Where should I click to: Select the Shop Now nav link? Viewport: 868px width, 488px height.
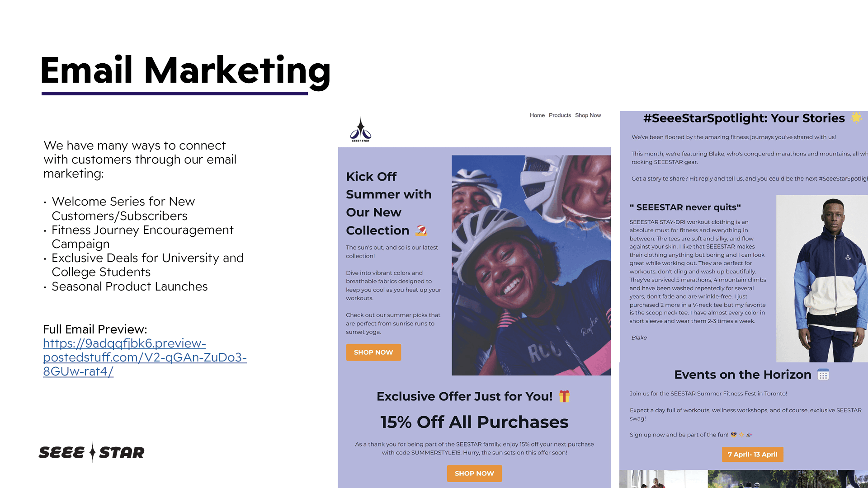[588, 115]
